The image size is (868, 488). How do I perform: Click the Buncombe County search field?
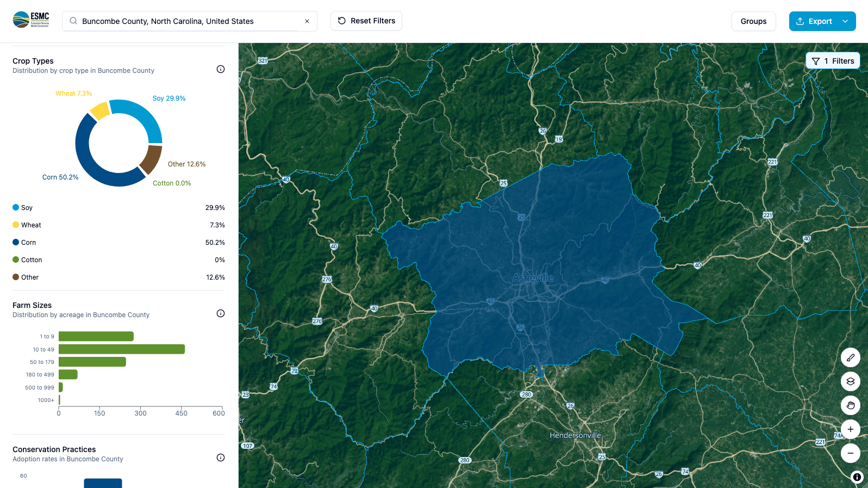point(190,21)
